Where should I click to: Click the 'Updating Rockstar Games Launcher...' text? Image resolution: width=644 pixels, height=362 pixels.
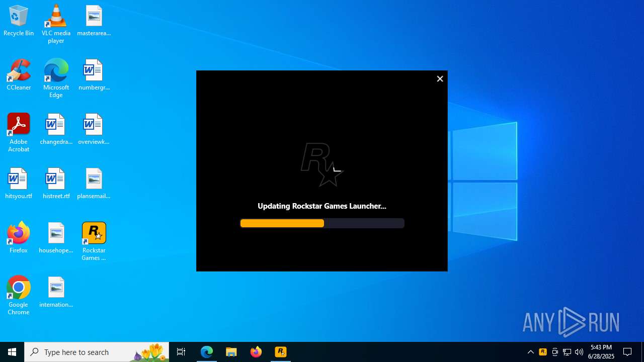322,206
